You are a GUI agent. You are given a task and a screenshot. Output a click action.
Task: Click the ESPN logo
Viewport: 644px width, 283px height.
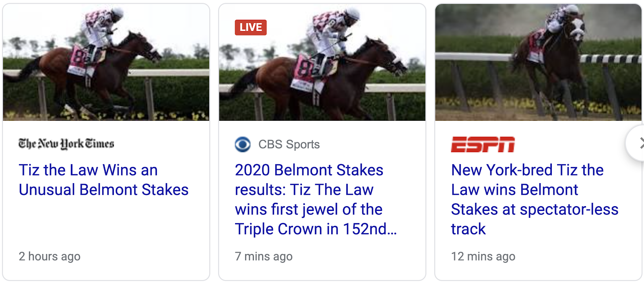pyautogui.click(x=483, y=145)
